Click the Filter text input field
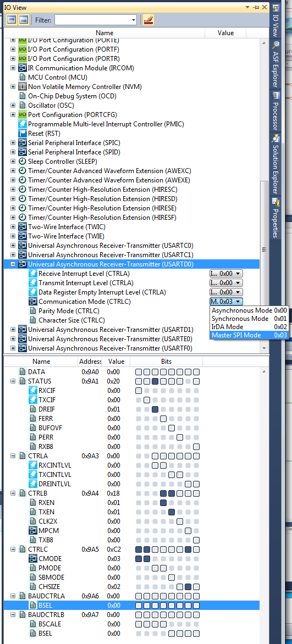 (92, 20)
